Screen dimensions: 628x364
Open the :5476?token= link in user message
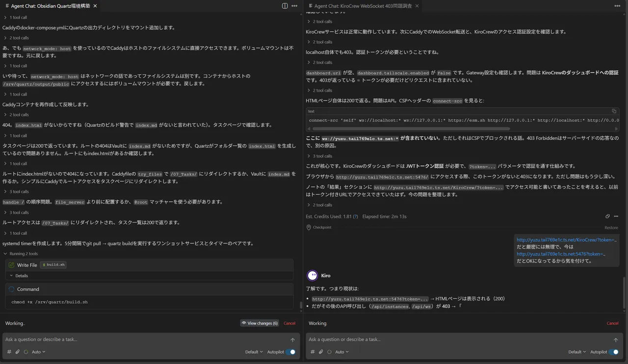pyautogui.click(x=561, y=254)
